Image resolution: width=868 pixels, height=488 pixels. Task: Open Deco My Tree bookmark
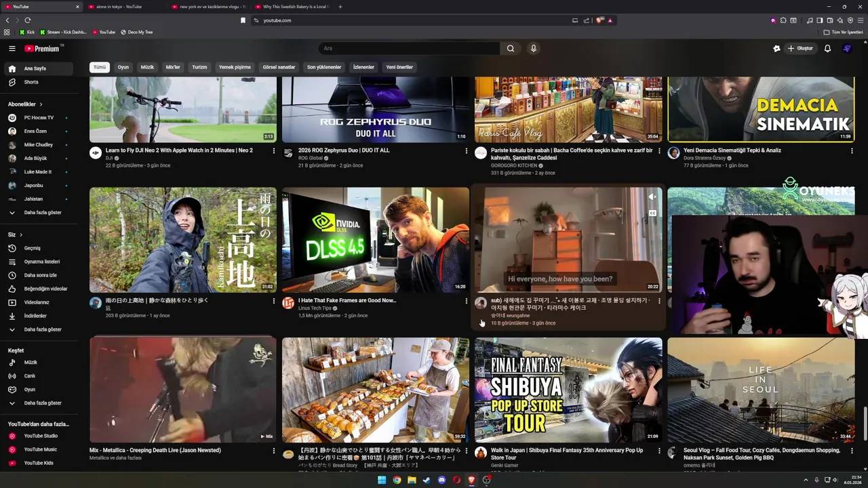click(136, 32)
